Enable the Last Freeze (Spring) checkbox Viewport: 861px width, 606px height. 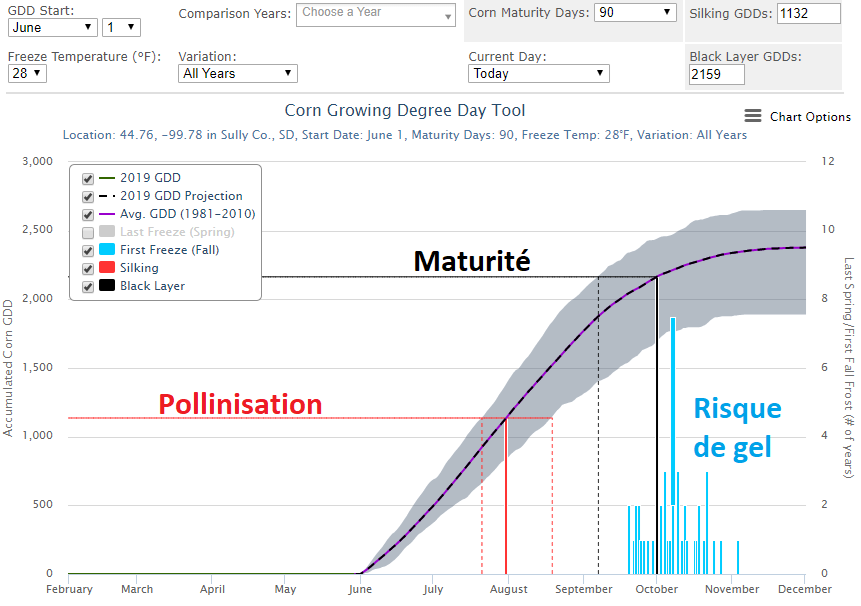(88, 233)
